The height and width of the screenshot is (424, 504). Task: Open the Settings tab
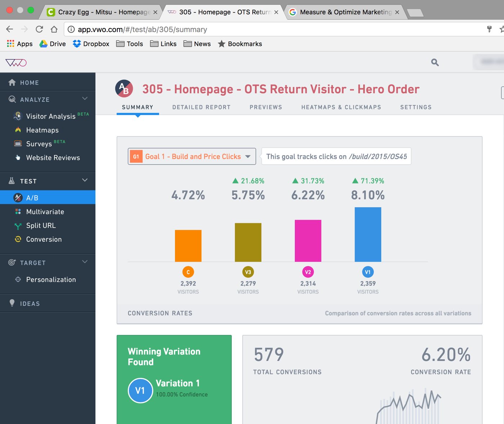[416, 107]
